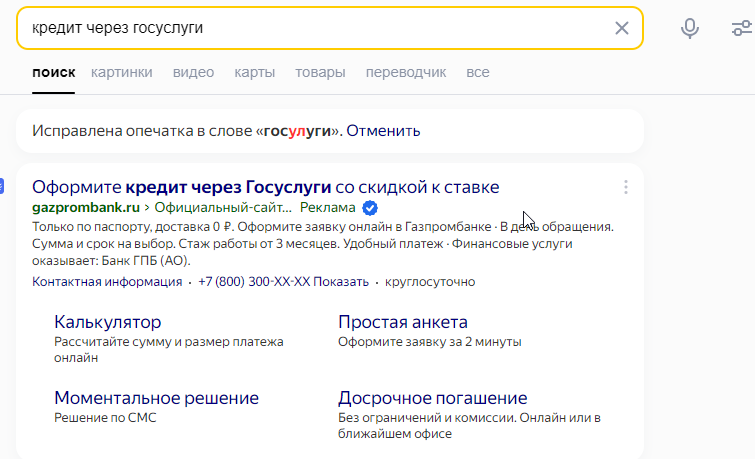Click the «Решение по СМС» text

[x=105, y=418]
